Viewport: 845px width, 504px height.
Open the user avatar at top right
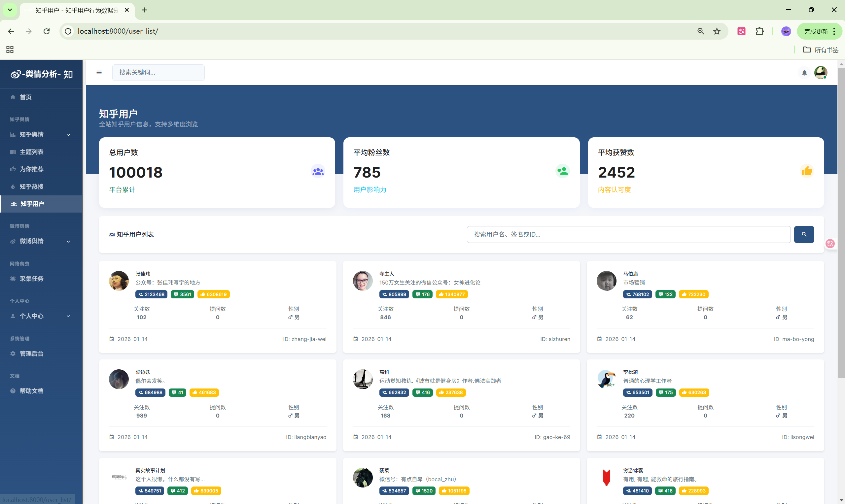click(821, 72)
